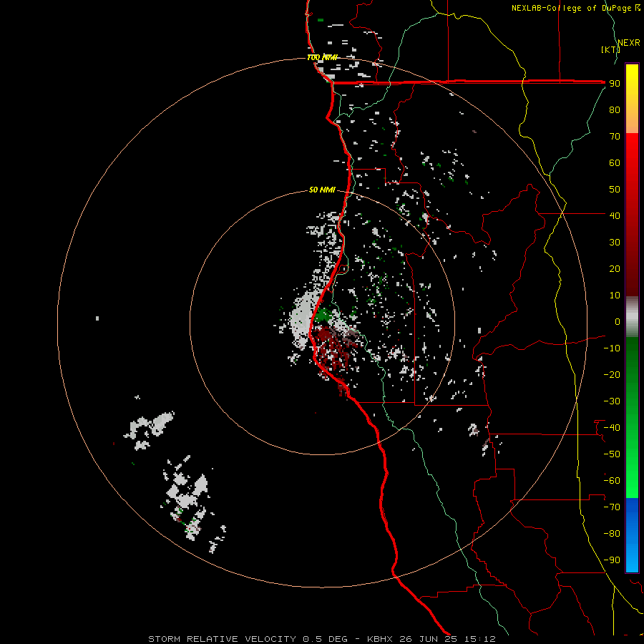Click the 50 NMI range ring label
Viewport: 644px width, 644px height.
point(322,190)
